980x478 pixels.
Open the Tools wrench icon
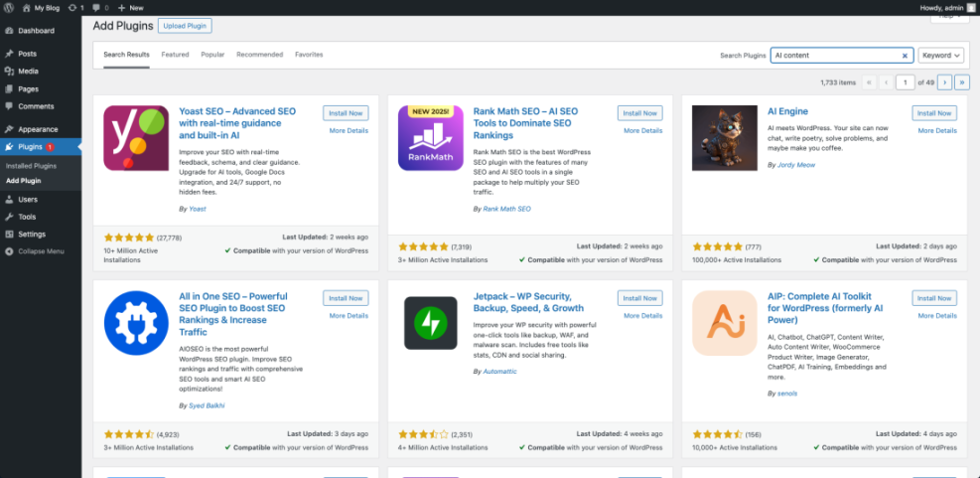pos(9,217)
